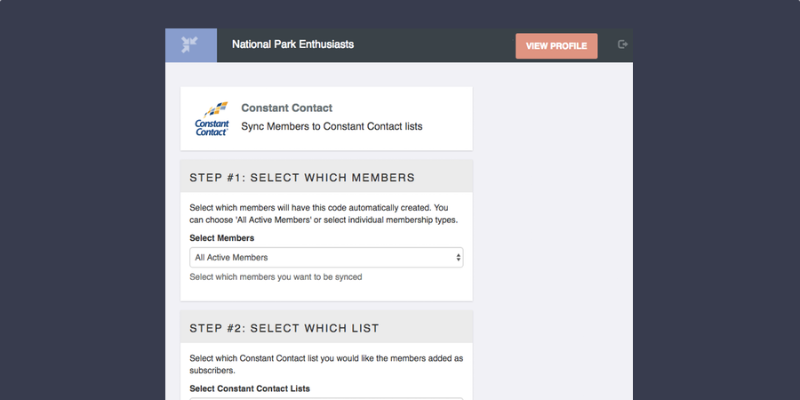Open the All Active Members dropdown

point(326,258)
